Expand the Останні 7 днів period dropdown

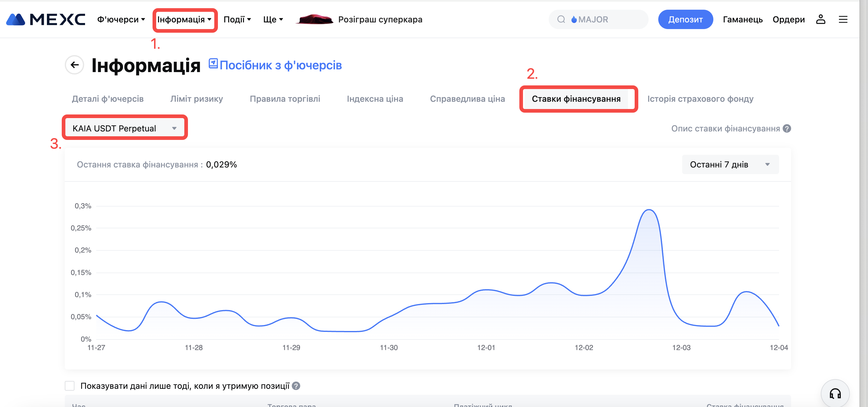click(x=730, y=164)
